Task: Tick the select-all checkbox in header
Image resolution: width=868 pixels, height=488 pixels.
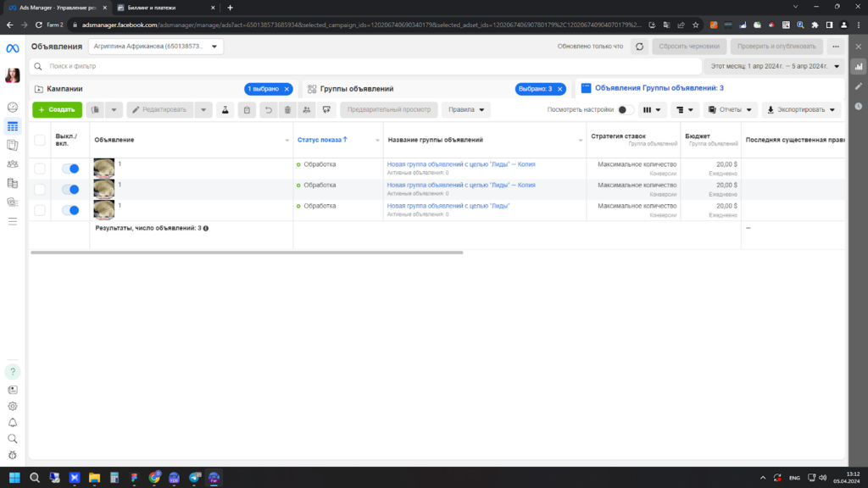Action: pyautogui.click(x=40, y=140)
